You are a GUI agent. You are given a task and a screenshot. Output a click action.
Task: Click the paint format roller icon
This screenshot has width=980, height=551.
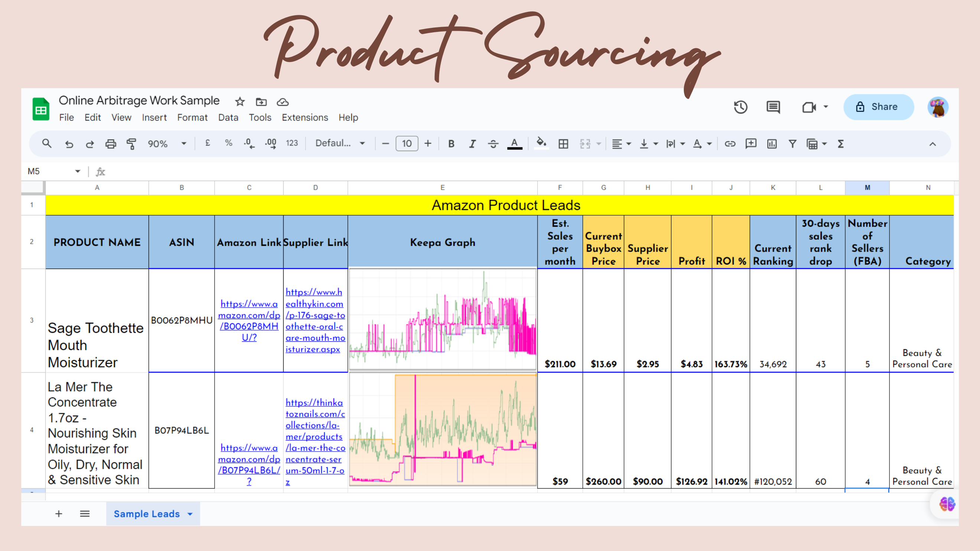coord(131,144)
